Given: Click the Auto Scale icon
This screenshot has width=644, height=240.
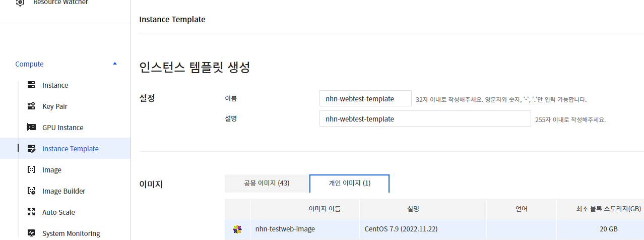Looking at the screenshot, I should 31,212.
